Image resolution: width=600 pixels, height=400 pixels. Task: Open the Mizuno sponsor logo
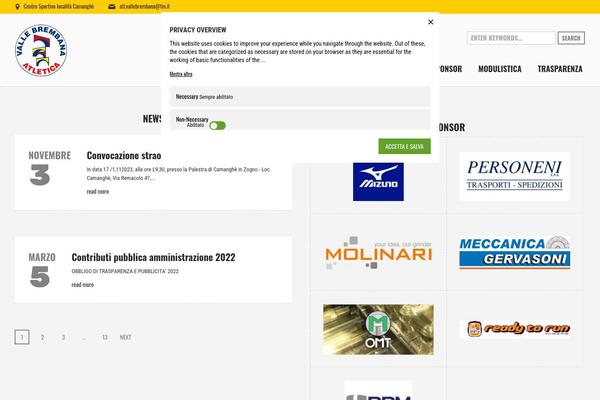(378, 181)
